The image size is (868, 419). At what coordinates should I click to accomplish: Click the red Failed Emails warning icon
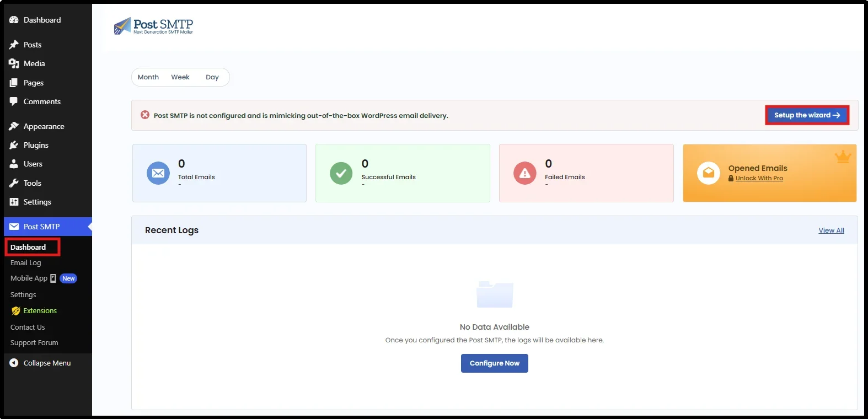[x=525, y=173]
